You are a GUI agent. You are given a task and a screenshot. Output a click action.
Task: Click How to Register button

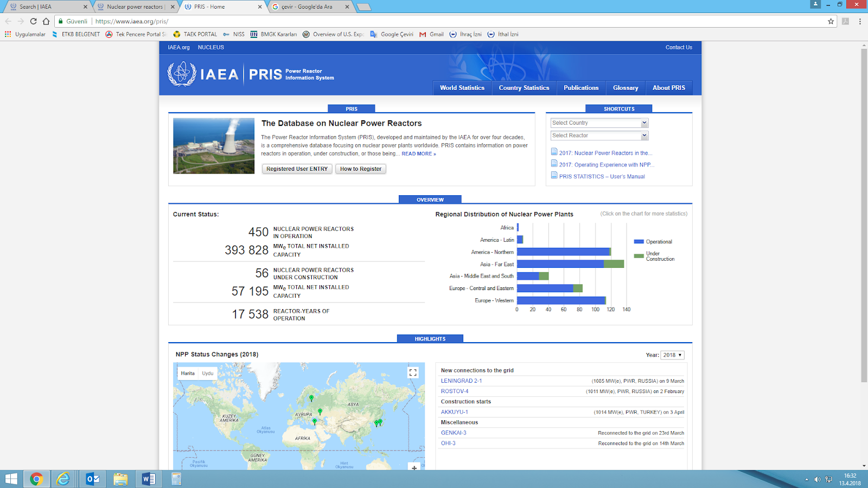coord(361,169)
